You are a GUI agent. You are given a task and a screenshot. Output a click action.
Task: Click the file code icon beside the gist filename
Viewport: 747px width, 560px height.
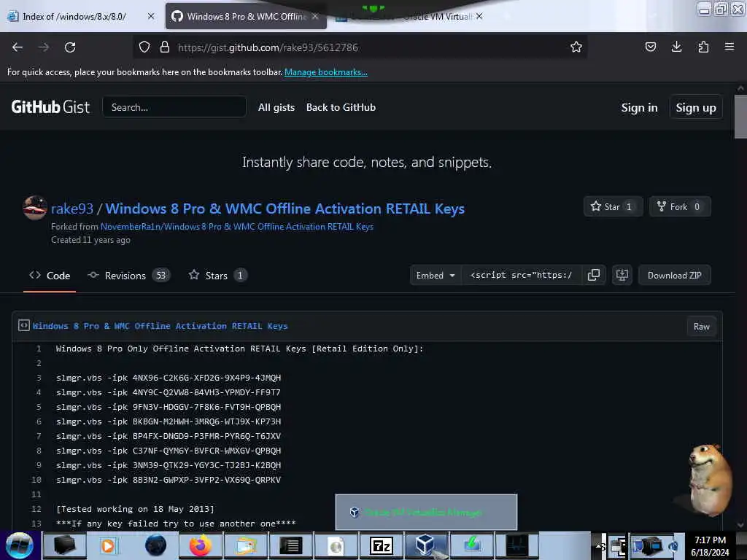click(24, 326)
